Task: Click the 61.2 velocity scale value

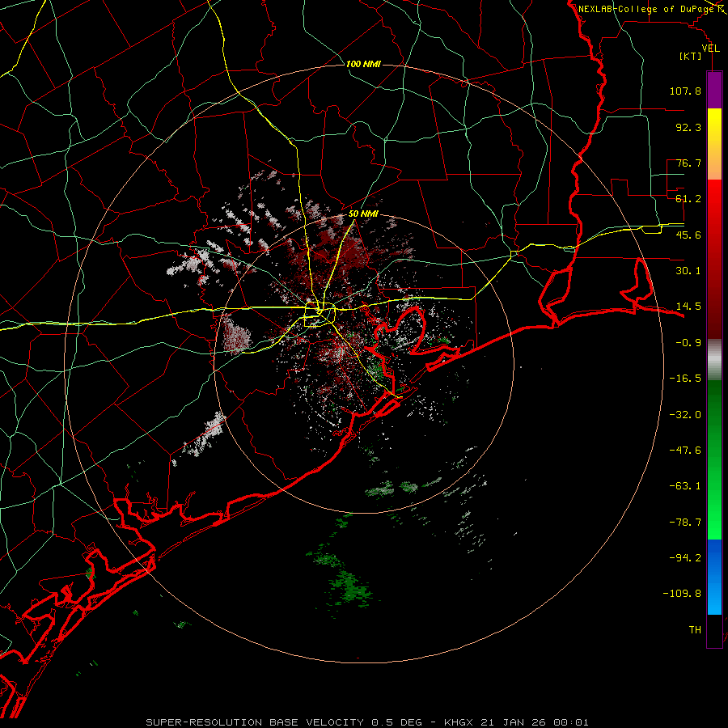Action: pyautogui.click(x=688, y=199)
